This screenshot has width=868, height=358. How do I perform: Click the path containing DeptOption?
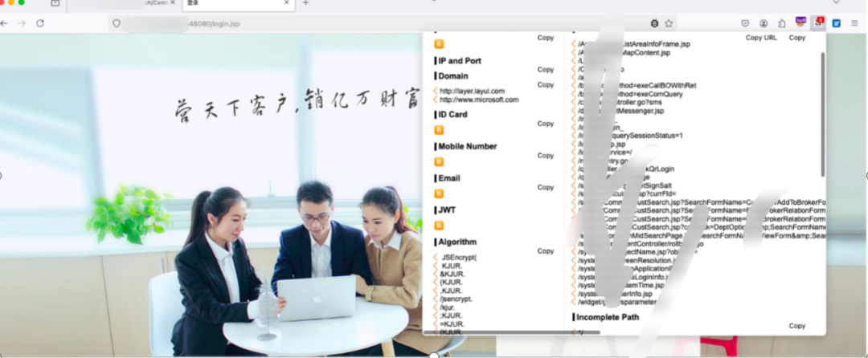702,227
